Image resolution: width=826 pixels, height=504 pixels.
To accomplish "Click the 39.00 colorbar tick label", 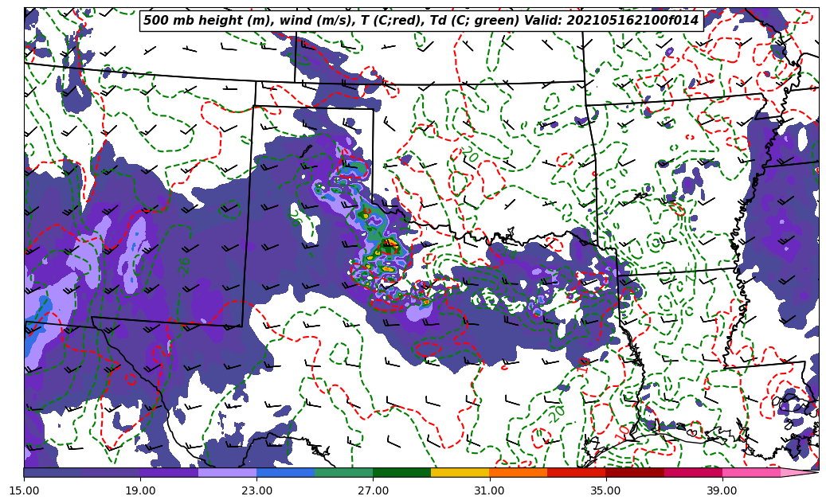I will click(x=722, y=490).
